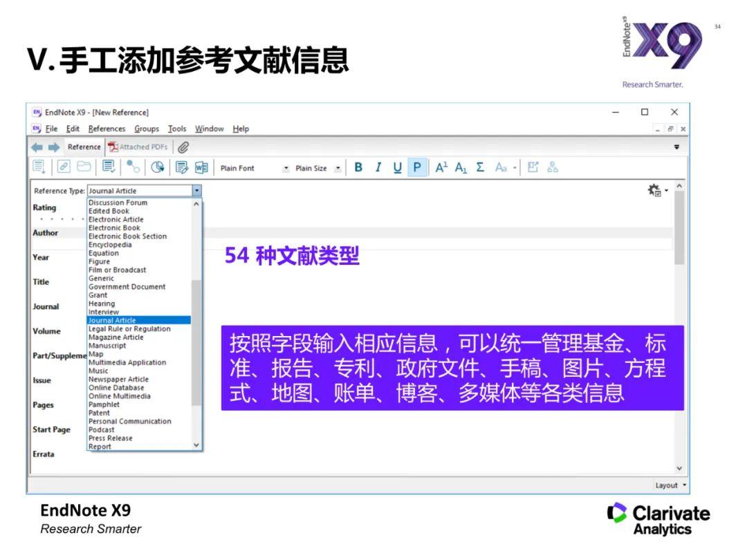
Task: Click the superscript A¹ formatting icon
Action: pyautogui.click(x=440, y=167)
